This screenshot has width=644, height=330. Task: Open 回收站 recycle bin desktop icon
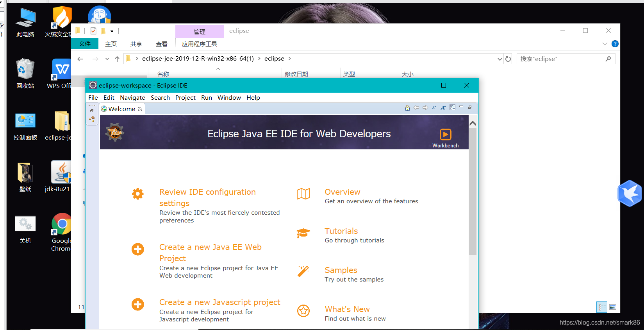[25, 74]
